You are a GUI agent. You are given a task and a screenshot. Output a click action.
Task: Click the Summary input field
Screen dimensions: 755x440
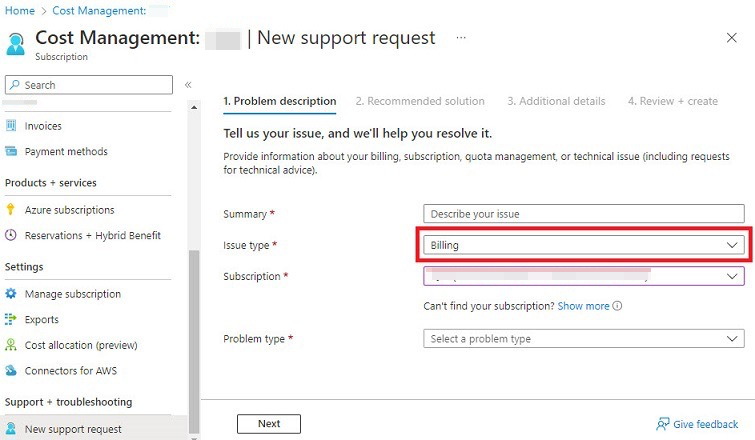(584, 214)
